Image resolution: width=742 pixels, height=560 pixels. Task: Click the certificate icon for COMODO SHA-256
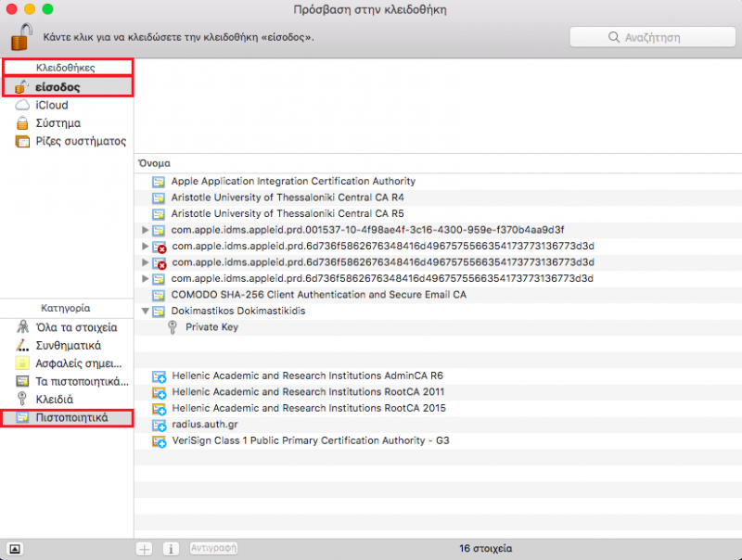159,295
